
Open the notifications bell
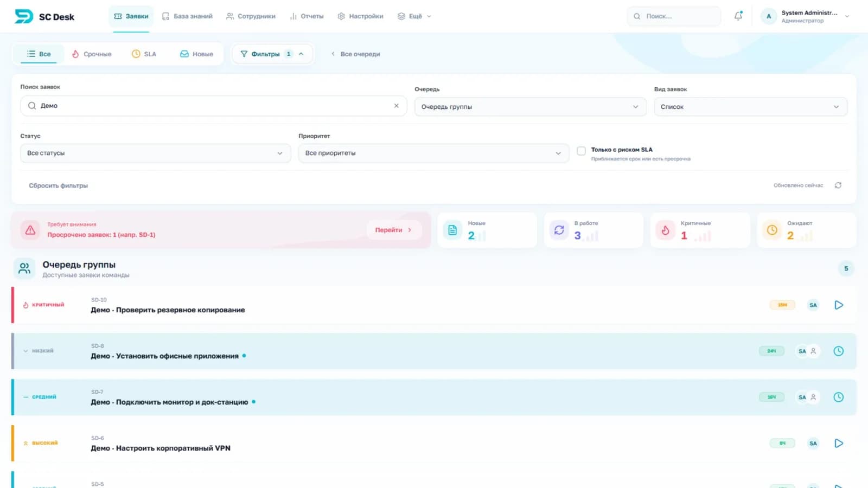738,16
